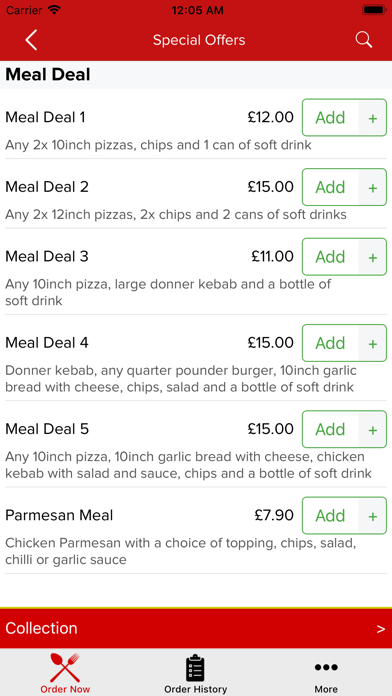
Task: Open the Collection option bar
Action: pyautogui.click(x=196, y=629)
